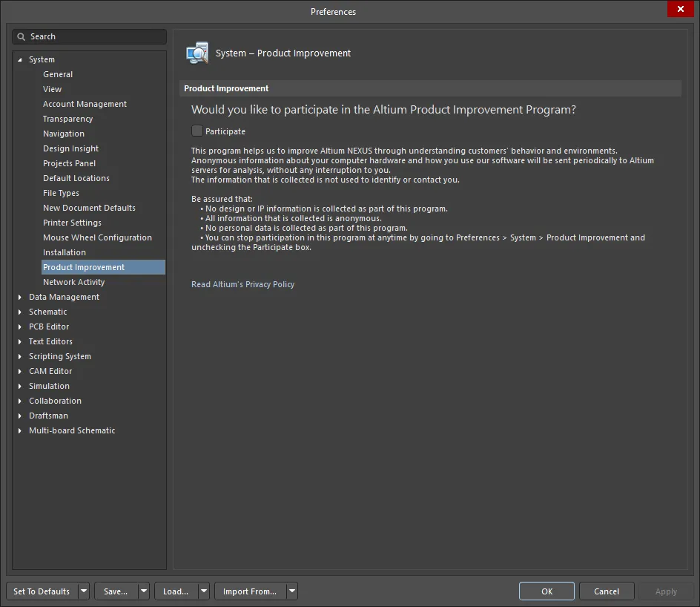Expand the Collaboration node arrow

(19, 401)
